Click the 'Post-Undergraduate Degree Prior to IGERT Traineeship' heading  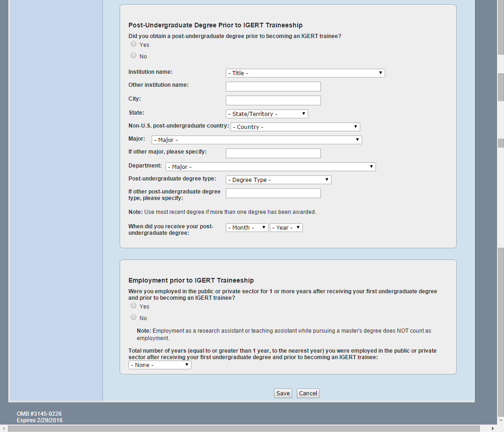[215, 25]
